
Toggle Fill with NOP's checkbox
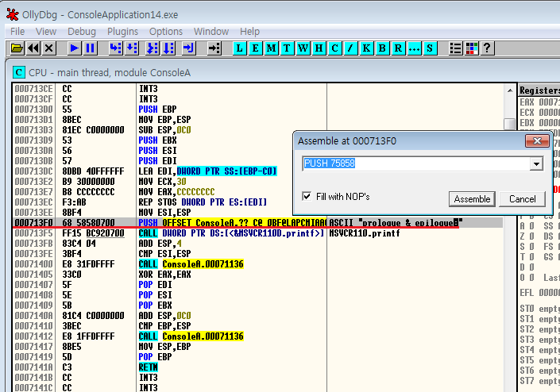(x=307, y=196)
